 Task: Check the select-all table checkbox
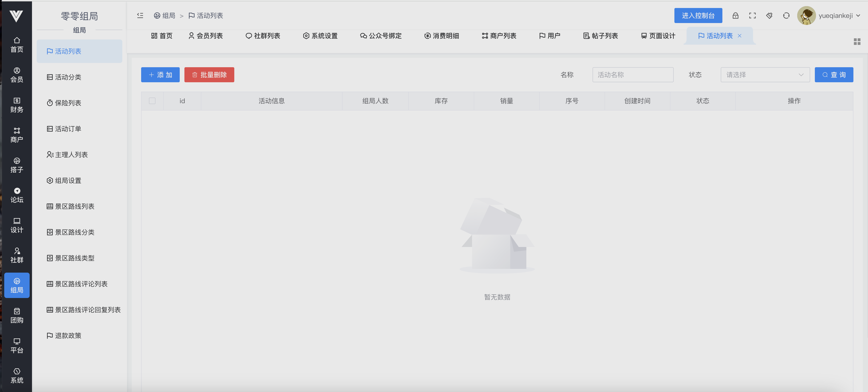tap(152, 101)
